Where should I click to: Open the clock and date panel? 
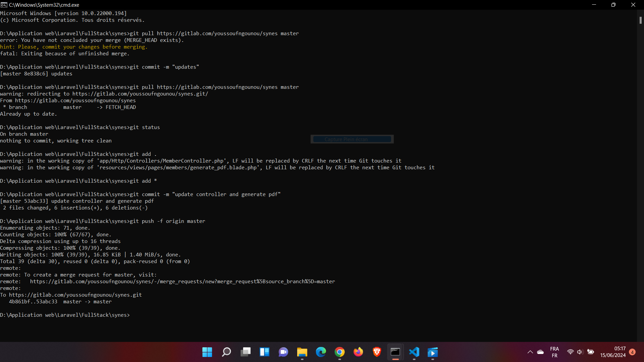pyautogui.click(x=613, y=352)
